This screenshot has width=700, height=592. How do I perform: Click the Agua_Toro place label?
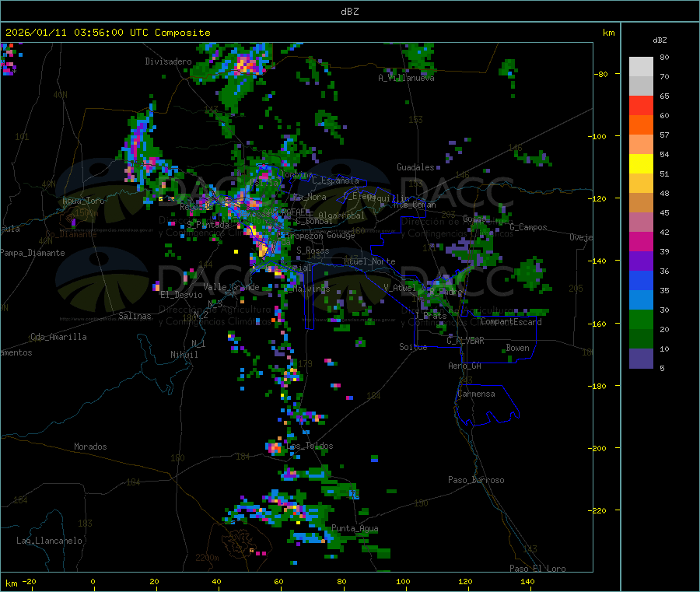pos(83,201)
